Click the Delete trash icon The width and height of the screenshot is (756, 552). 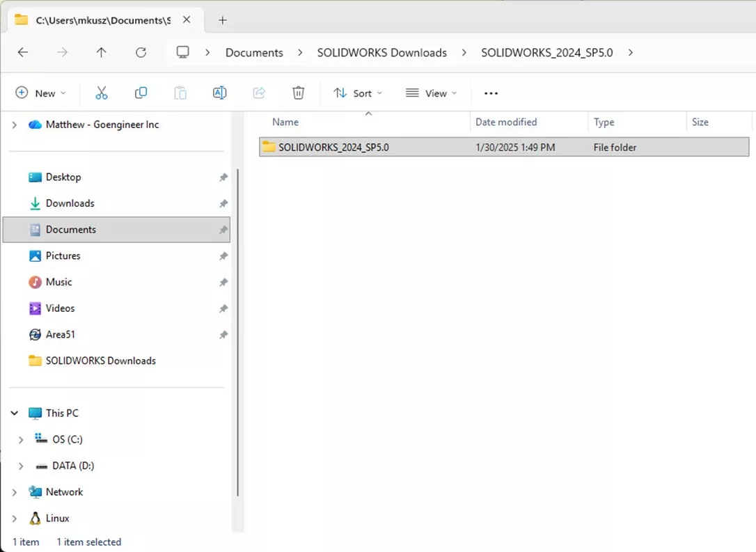(298, 92)
